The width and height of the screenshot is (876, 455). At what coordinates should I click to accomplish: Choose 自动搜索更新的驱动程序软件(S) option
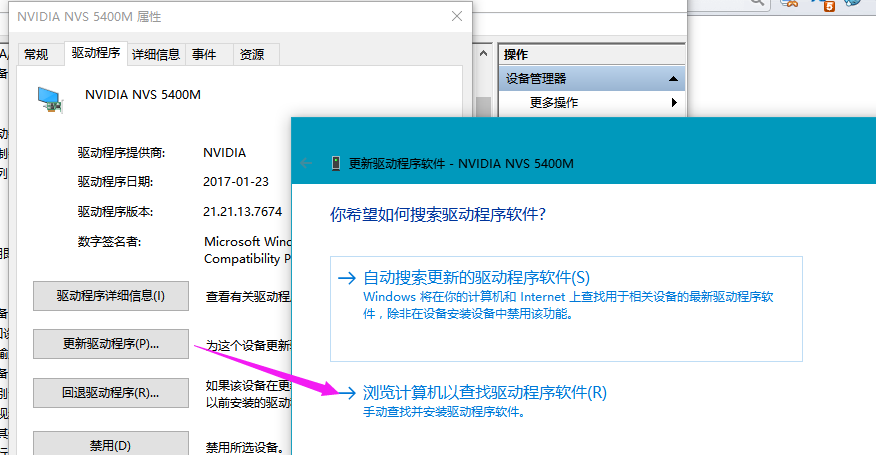tap(566, 309)
